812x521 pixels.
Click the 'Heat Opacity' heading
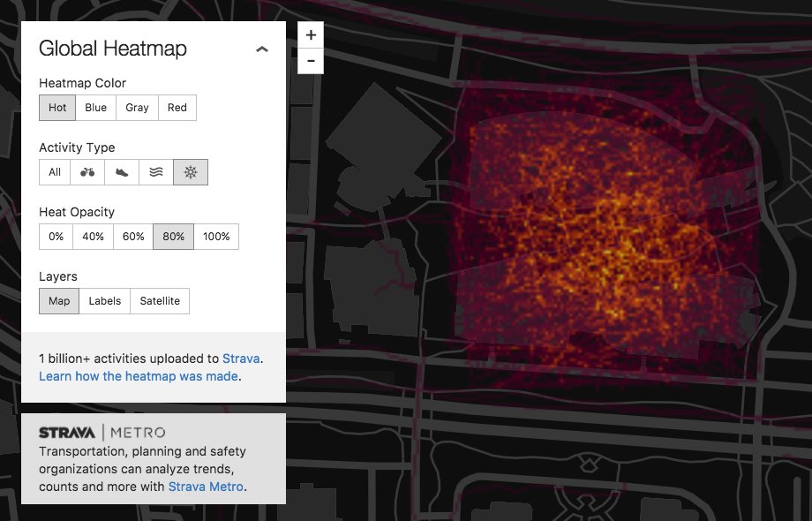77,212
